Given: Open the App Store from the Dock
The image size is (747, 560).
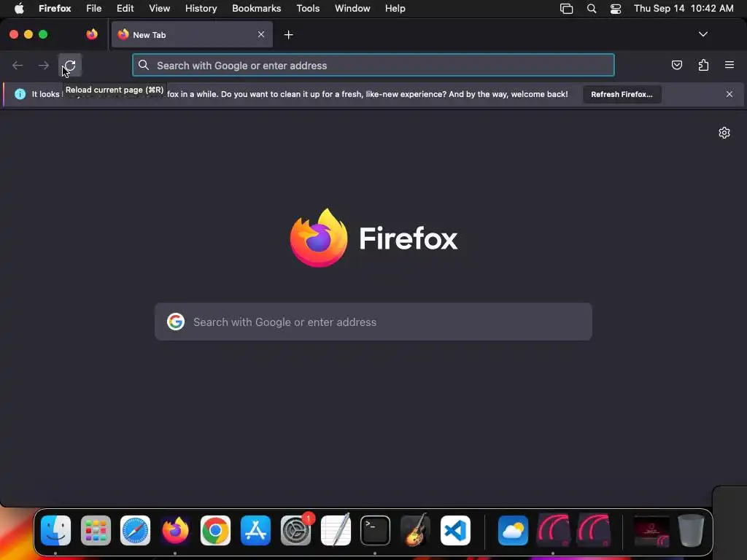Looking at the screenshot, I should click(255, 530).
